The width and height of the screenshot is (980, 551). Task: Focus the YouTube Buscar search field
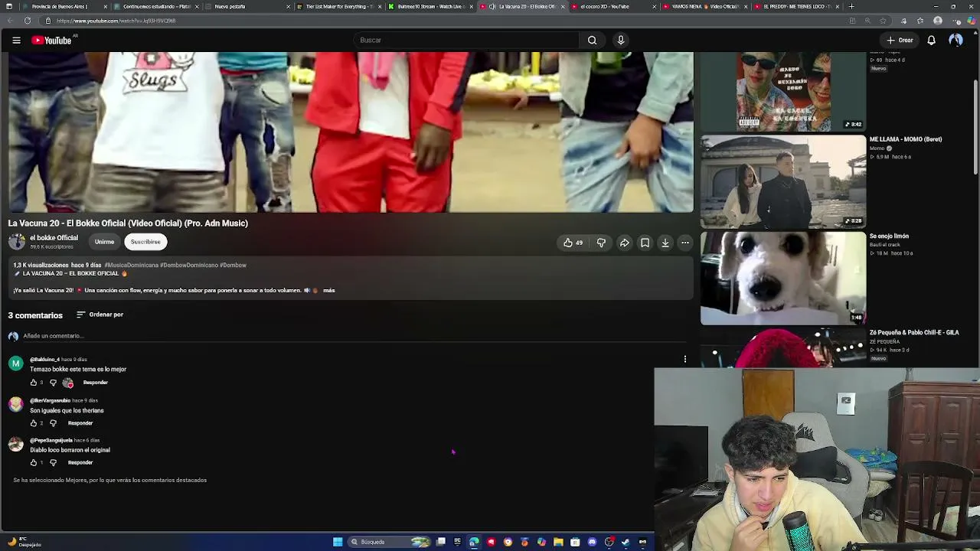[467, 40]
